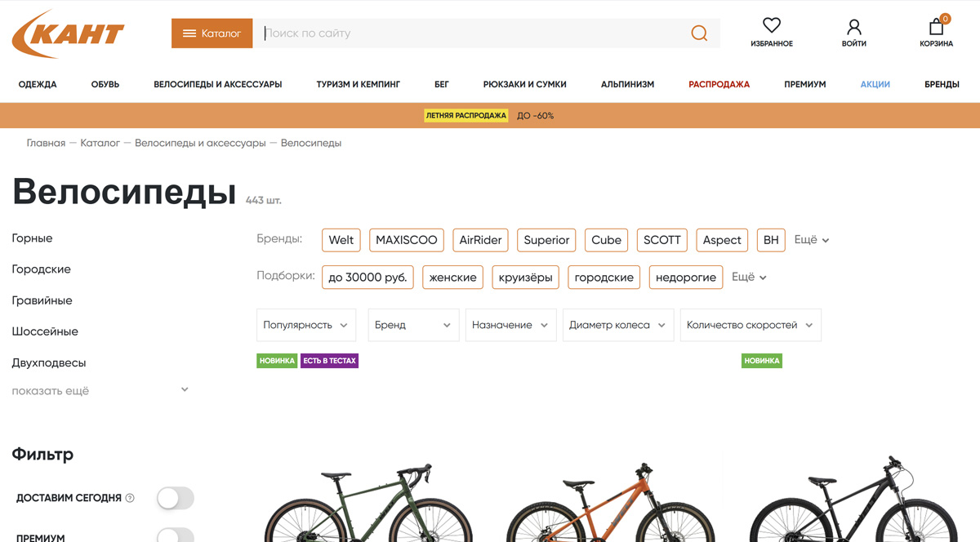Open Рюкзаки и сумки menu
Viewport: 980px width, 542px height.
[525, 84]
